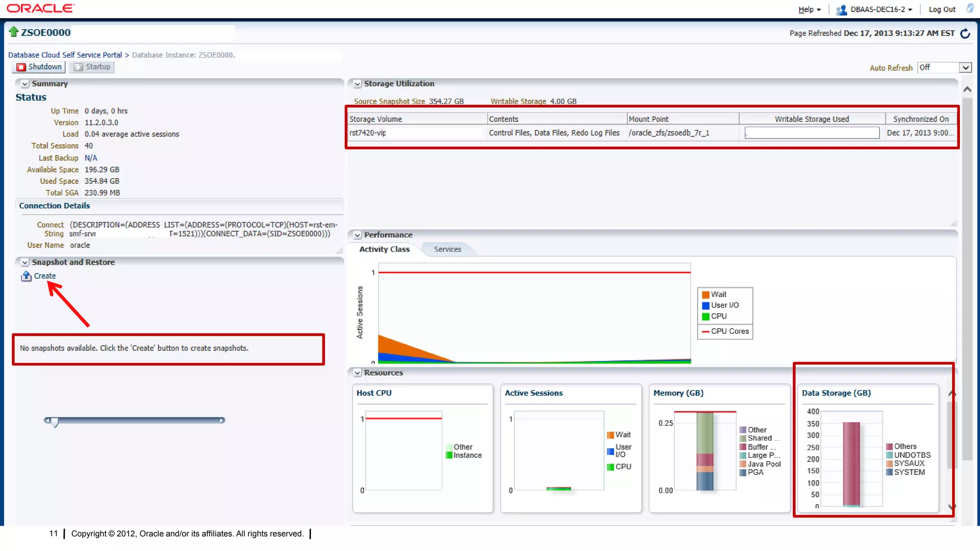Screen dimensions: 980x551
Task: Click the Storage Utilization panel resize grip
Action: coord(953,223)
